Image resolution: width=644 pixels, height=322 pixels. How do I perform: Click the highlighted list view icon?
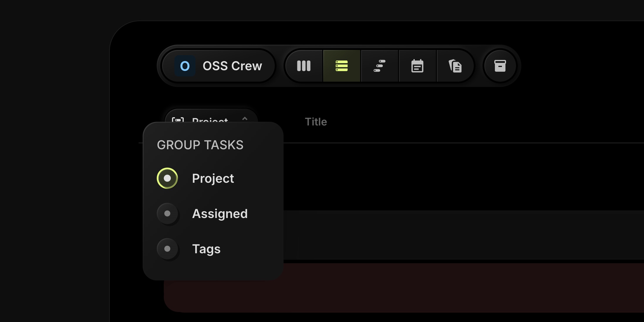point(341,66)
